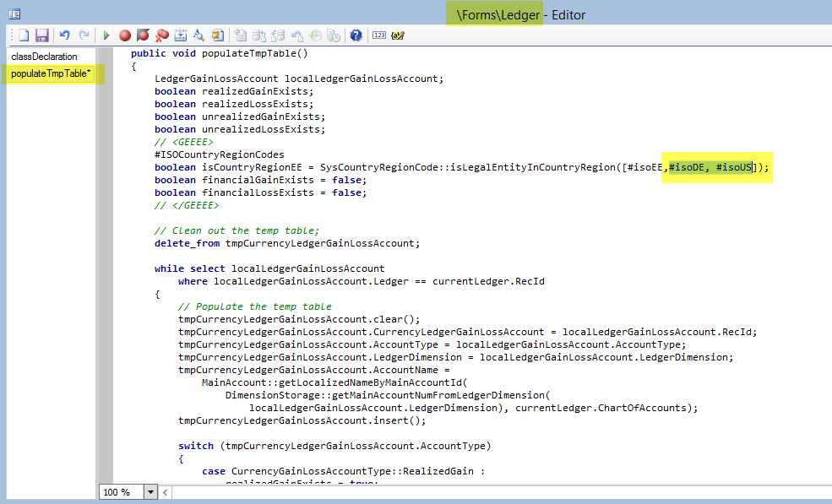The image size is (832, 504).
Task: Select populateTmpTable in the method list
Action: coord(51,73)
